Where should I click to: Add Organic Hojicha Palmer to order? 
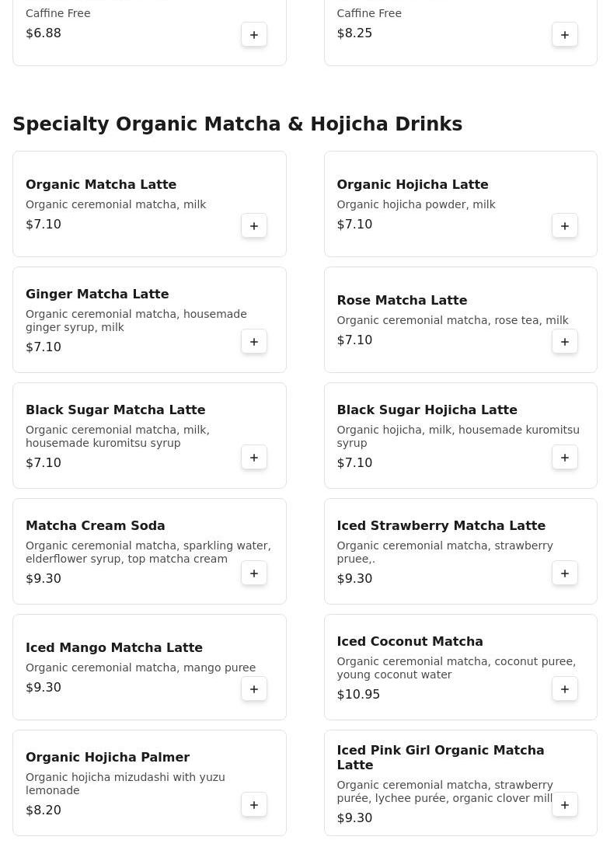[x=254, y=805]
